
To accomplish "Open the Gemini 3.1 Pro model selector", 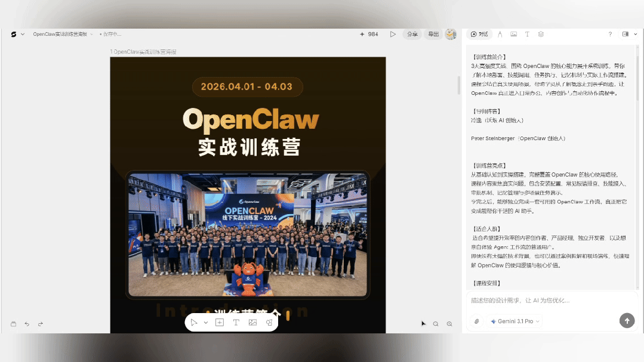I will click(x=514, y=321).
